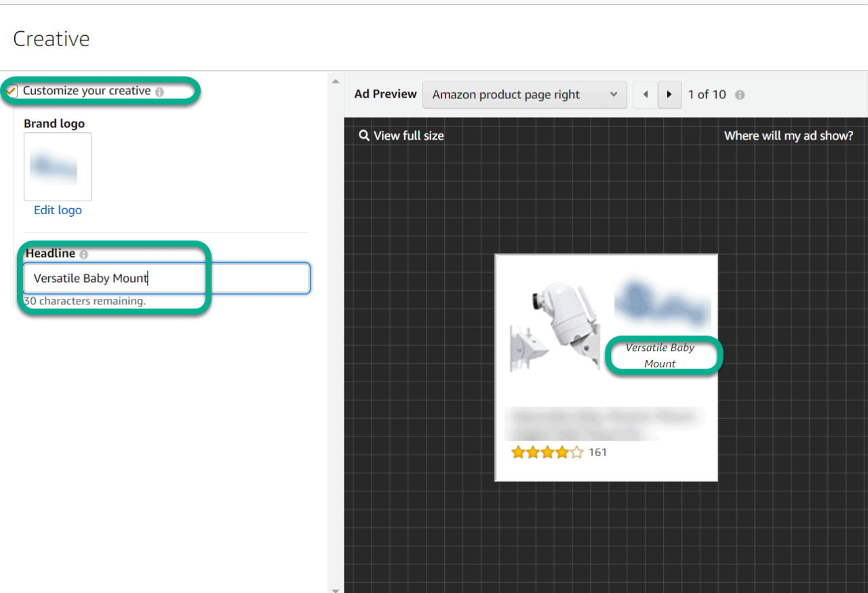Click the Ad Preview label
868x593 pixels.
tap(385, 94)
